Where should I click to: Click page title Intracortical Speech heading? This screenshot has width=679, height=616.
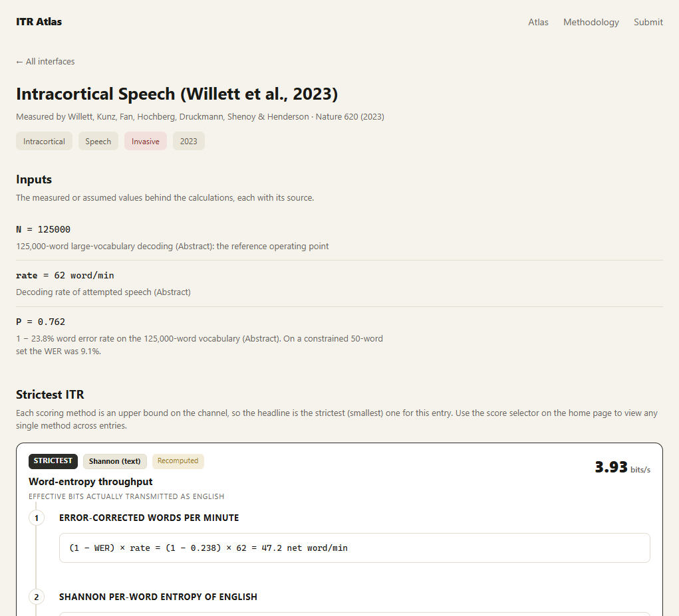tap(177, 94)
